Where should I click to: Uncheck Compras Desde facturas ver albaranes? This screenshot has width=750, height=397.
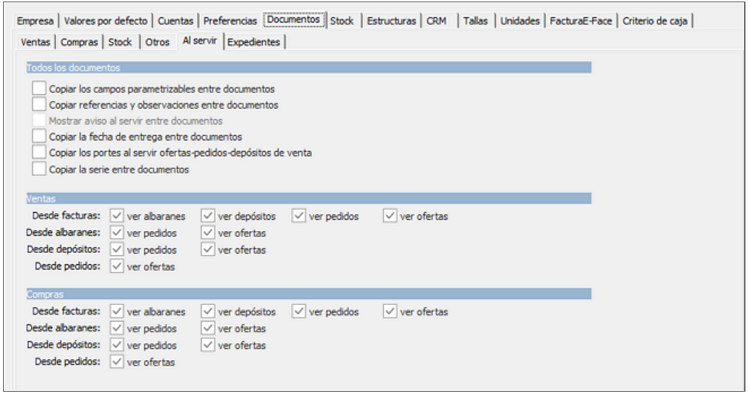tap(117, 311)
